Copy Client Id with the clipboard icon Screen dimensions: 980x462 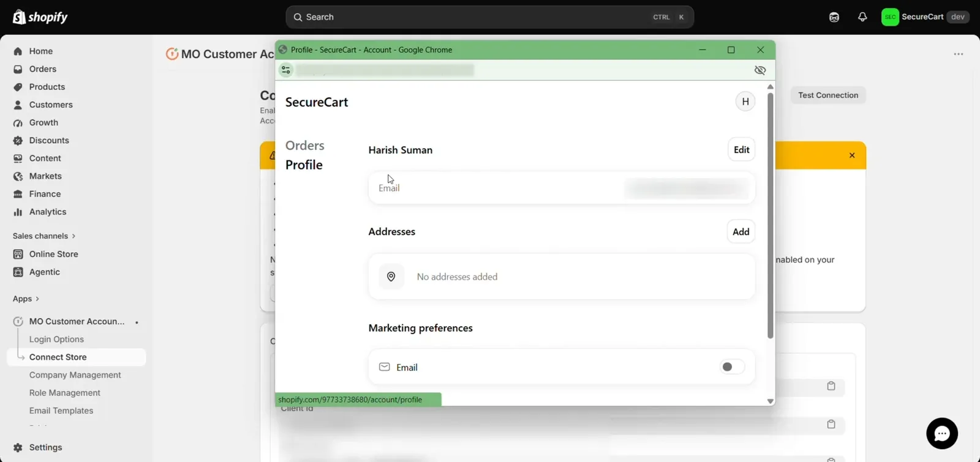click(x=831, y=424)
